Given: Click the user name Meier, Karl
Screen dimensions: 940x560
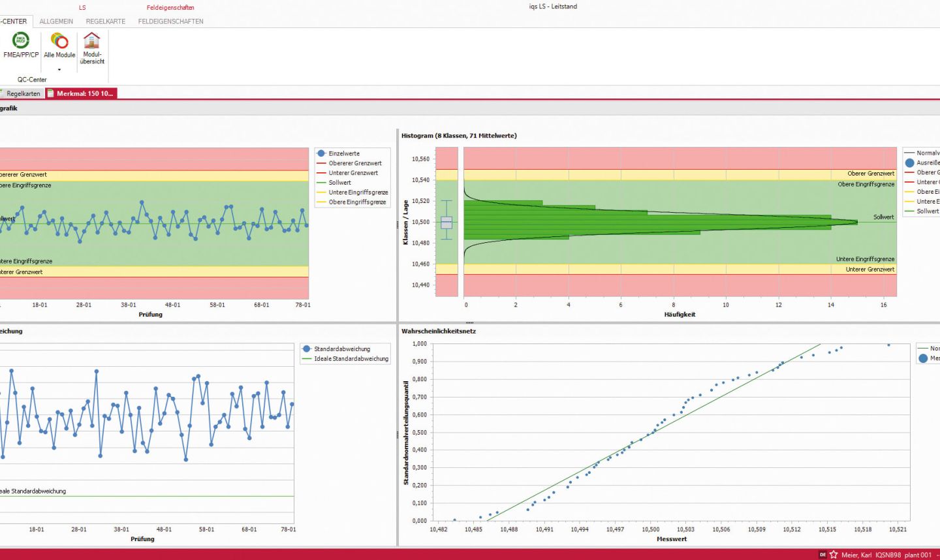Looking at the screenshot, I should 856,555.
